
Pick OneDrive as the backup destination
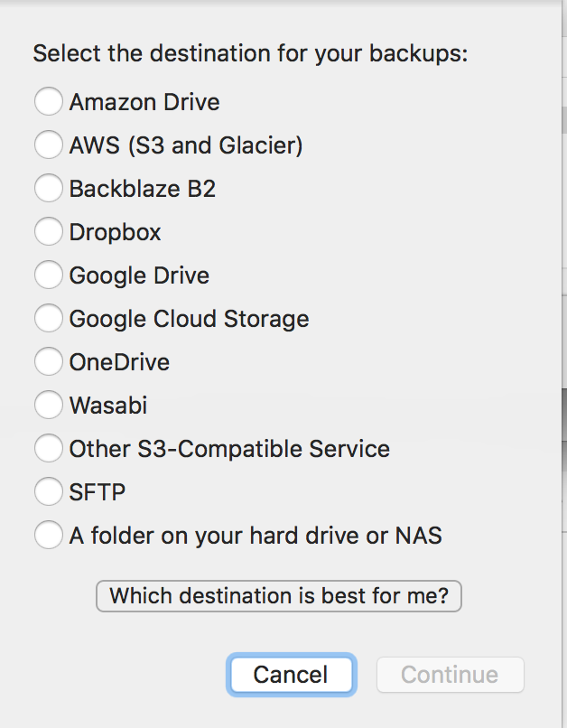(x=49, y=362)
